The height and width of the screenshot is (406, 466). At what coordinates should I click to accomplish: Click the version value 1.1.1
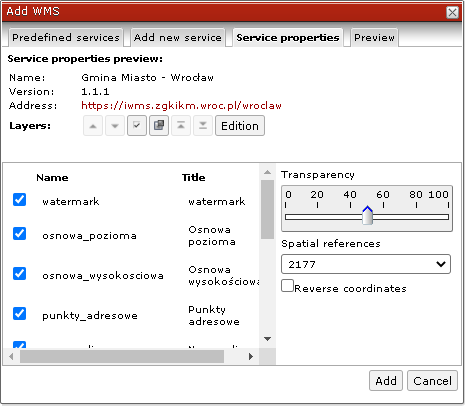tap(95, 92)
